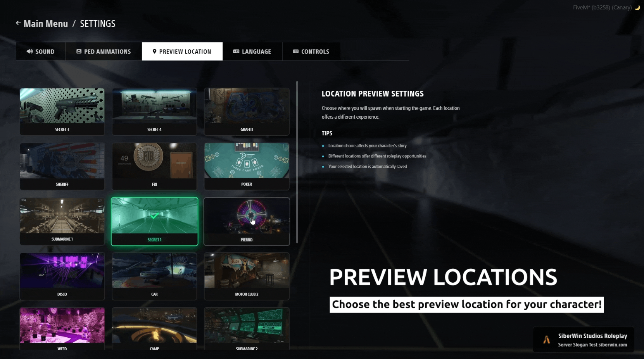Viewport: 644px width, 359px height.
Task: Click the green checkmark on Secret 1
Action: pos(154,216)
